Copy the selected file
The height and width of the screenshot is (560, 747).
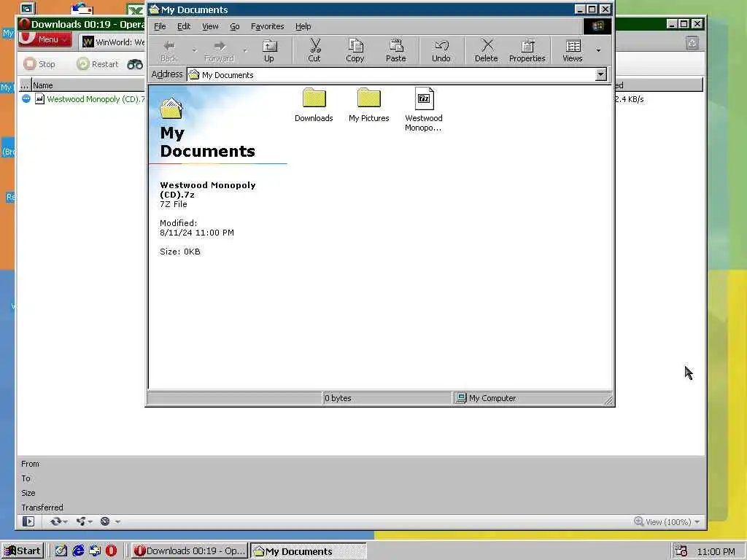point(355,51)
